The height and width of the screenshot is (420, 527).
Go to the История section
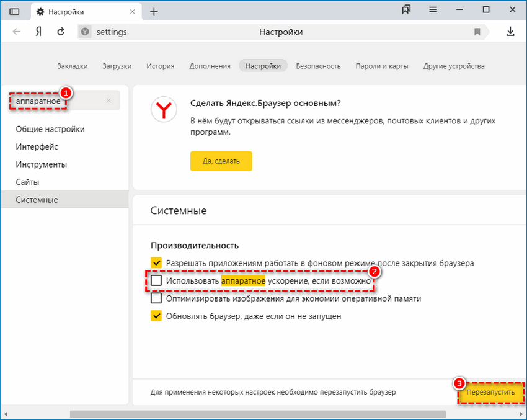click(x=159, y=65)
